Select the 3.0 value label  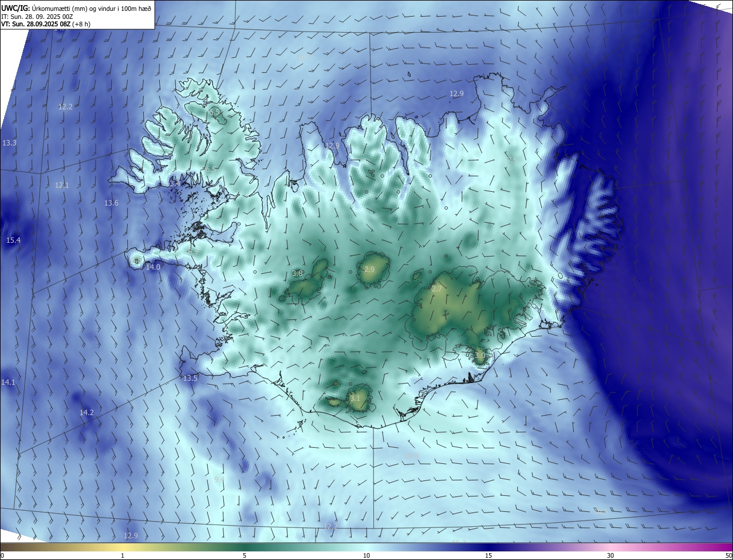480,355
